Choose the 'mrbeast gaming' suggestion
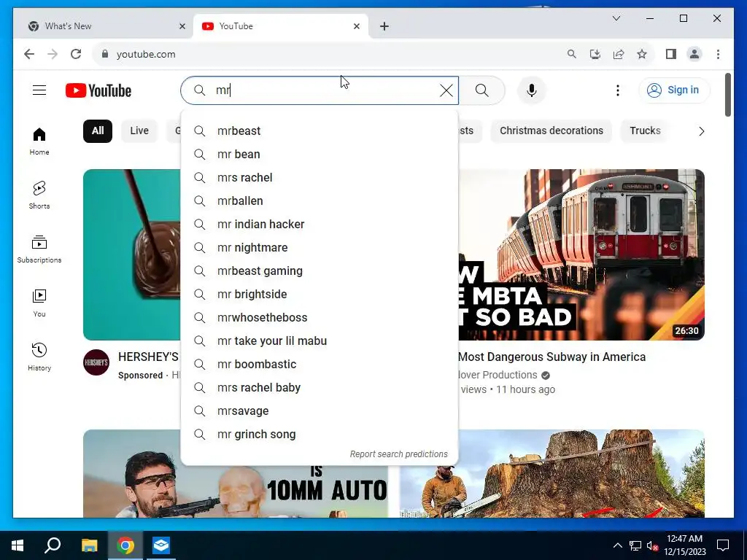This screenshot has height=560, width=747. click(320, 271)
